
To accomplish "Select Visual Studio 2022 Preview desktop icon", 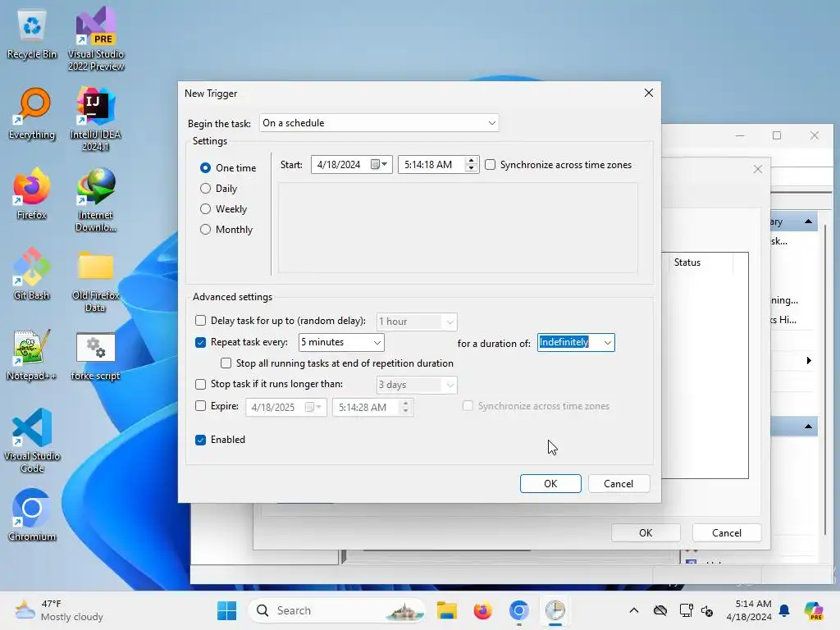I will click(96, 39).
